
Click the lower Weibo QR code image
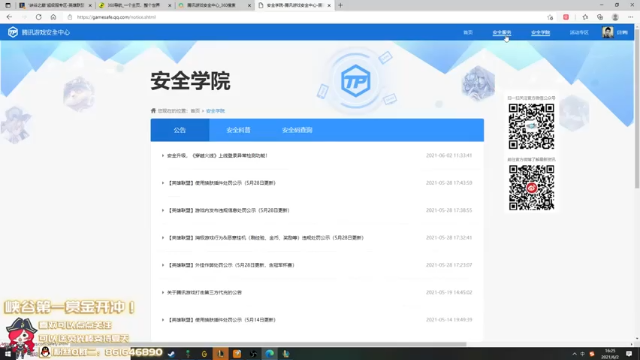point(531,187)
